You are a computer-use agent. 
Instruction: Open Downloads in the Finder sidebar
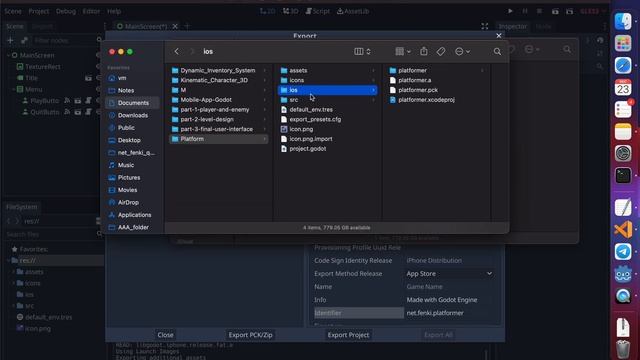click(x=132, y=115)
